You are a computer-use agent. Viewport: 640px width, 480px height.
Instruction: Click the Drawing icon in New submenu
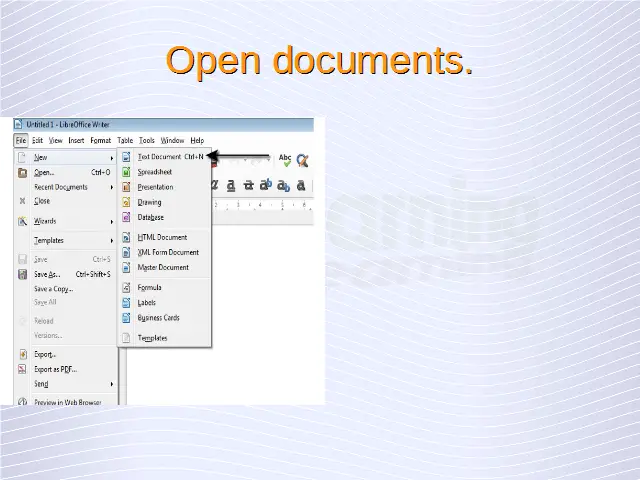coord(126,202)
